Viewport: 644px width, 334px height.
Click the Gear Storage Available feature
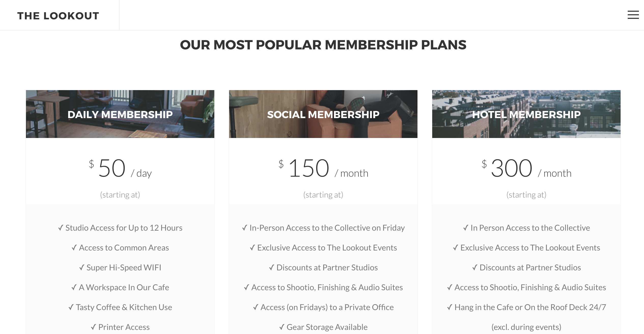[x=323, y=327]
